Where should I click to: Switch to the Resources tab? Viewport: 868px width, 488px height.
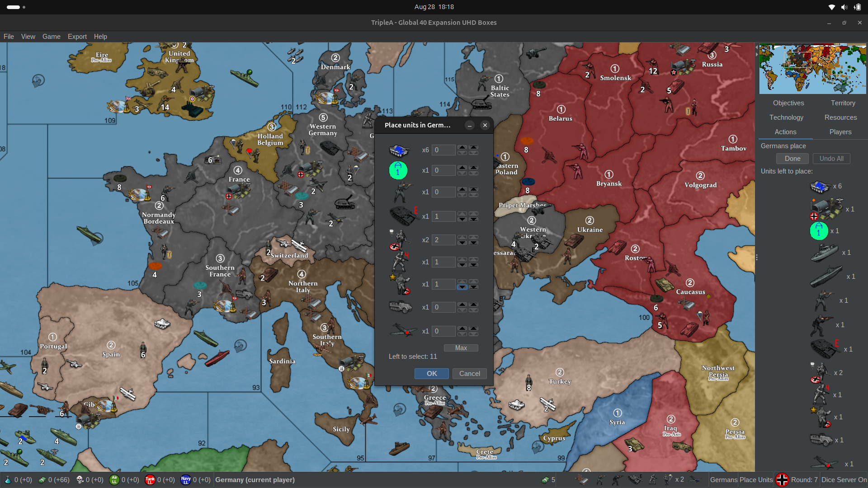[840, 117]
